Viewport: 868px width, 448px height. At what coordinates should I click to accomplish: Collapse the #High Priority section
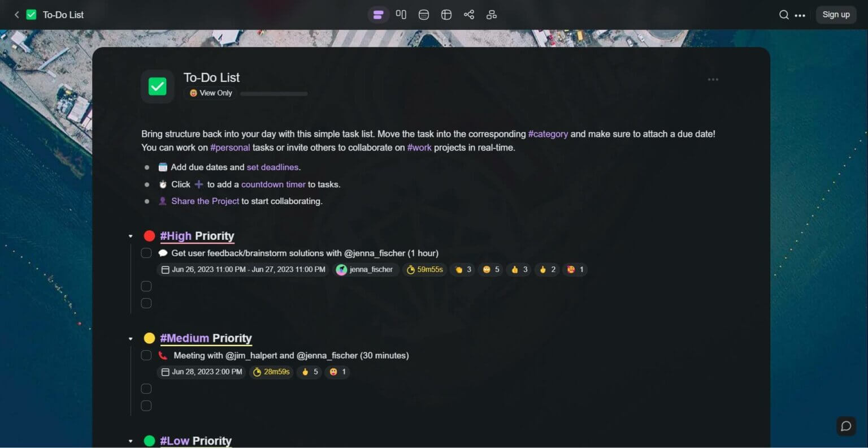pyautogui.click(x=131, y=236)
